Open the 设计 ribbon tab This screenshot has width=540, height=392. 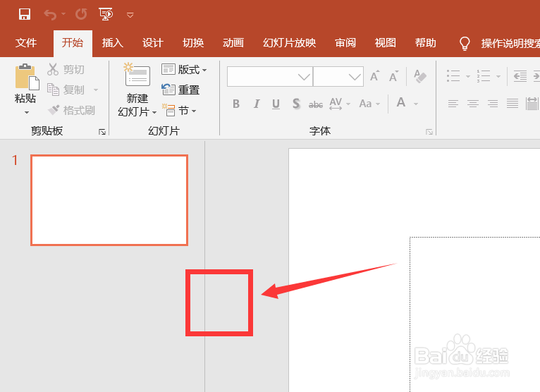[x=152, y=43]
